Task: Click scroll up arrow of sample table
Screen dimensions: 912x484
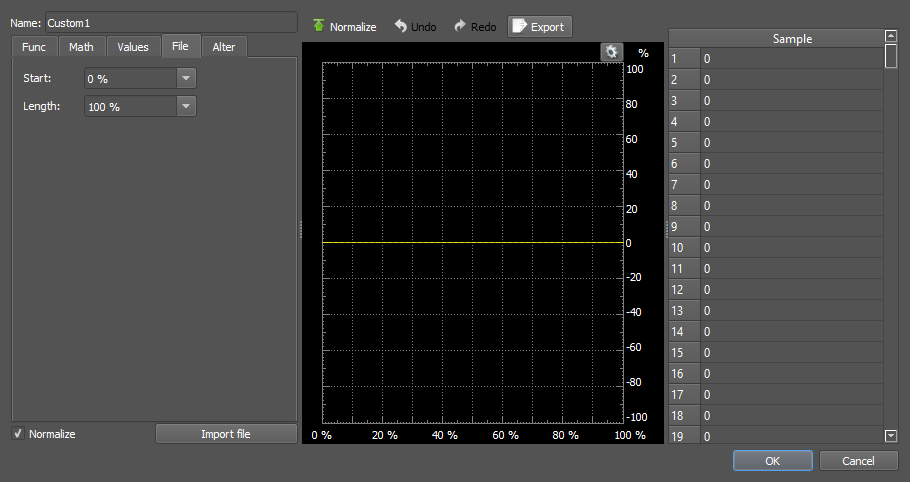Action: click(890, 36)
